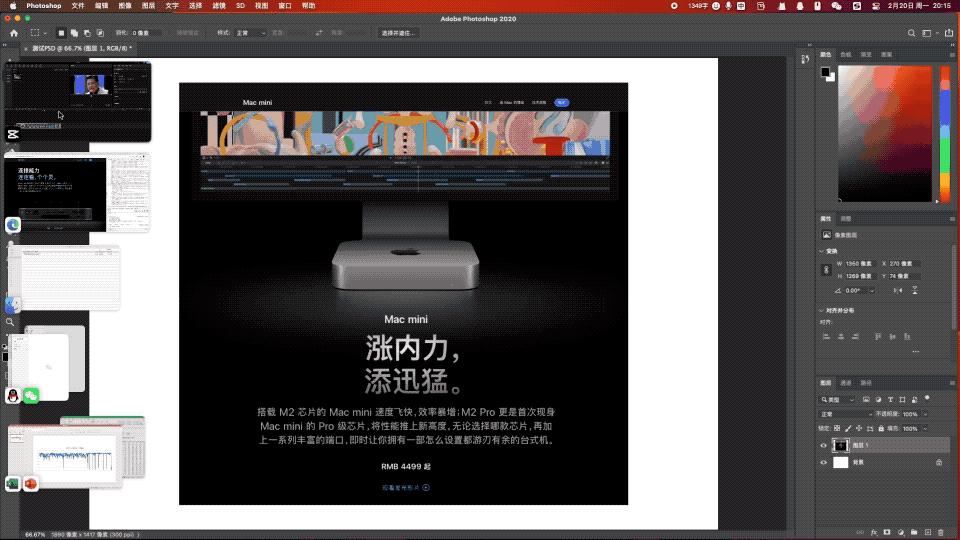
Task: Choose the Intersect with Selection mode icon
Action: click(x=100, y=33)
